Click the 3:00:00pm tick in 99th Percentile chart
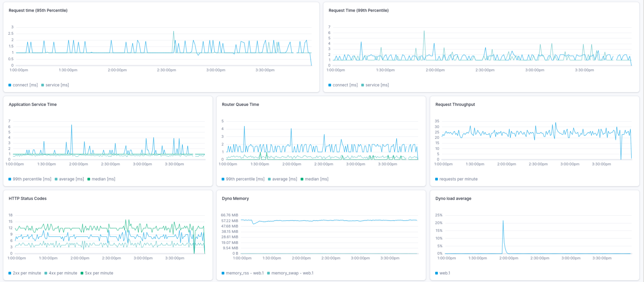 pyautogui.click(x=535, y=70)
